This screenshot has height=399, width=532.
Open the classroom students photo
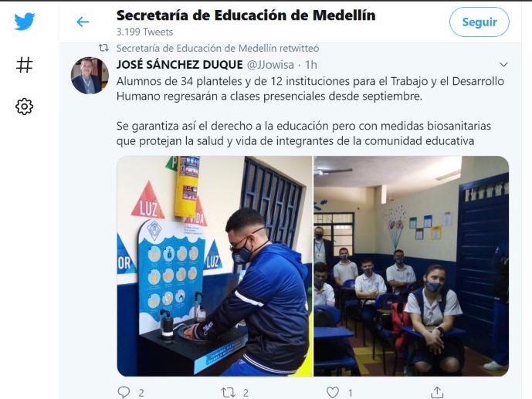[412, 266]
